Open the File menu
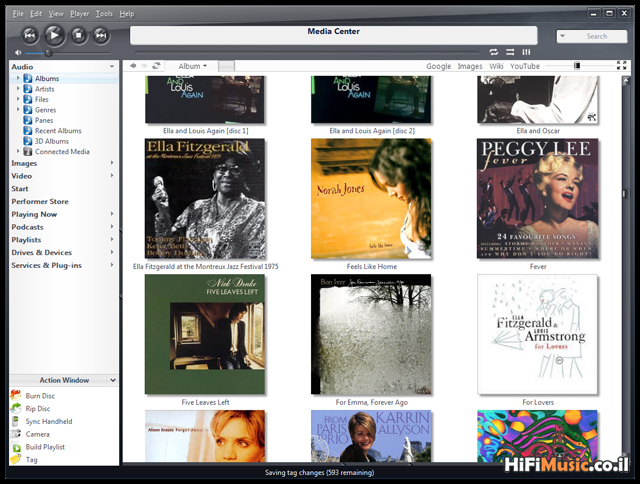Screen dimensions: 640x484 tap(18, 14)
